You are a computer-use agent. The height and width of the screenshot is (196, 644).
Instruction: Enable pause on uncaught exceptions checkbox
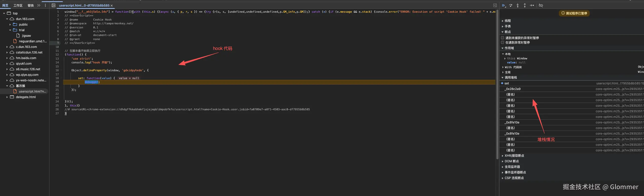tap(502, 38)
